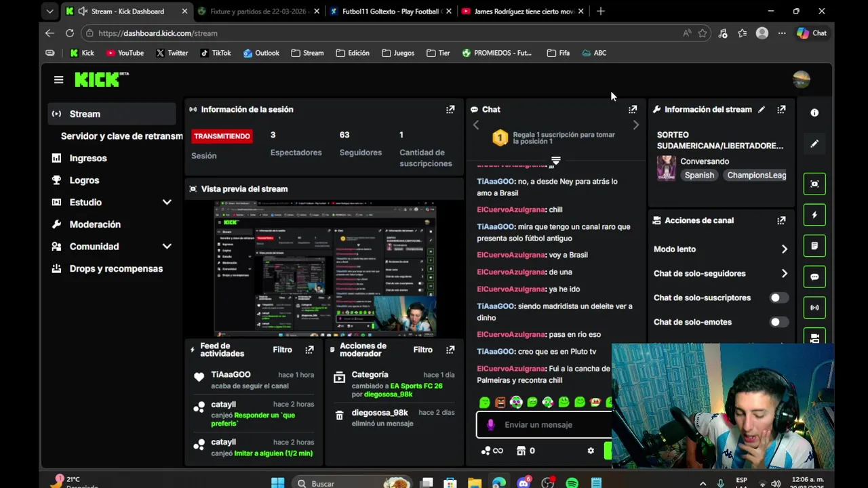The image size is (868, 488).
Task: Insert the first green sleepy emote
Action: (x=484, y=402)
